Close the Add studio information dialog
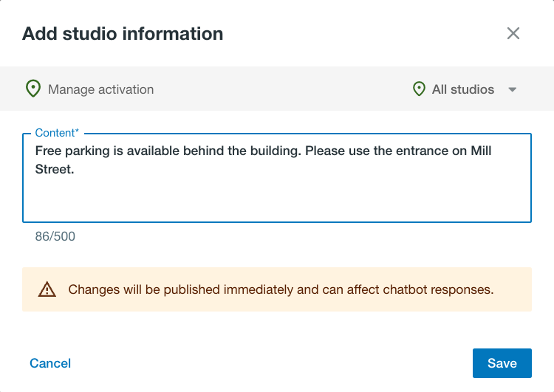The width and height of the screenshot is (554, 392). click(513, 33)
